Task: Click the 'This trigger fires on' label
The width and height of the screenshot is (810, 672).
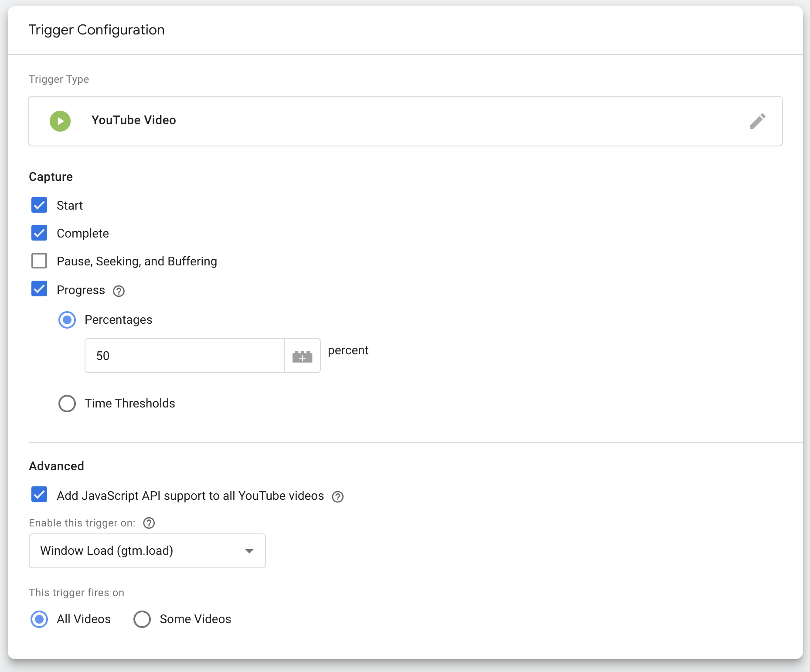Action: pyautogui.click(x=77, y=593)
